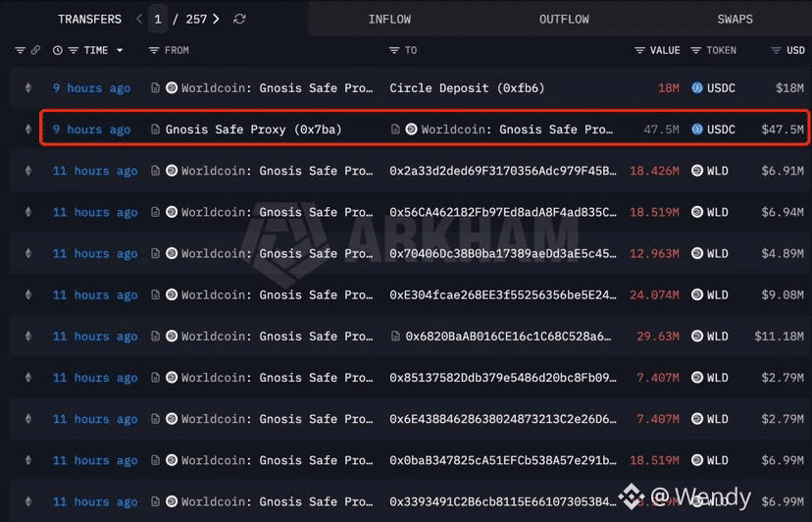This screenshot has width=812, height=522.
Task: Click the WLD token label in the 29.63M row
Action: [x=717, y=337]
